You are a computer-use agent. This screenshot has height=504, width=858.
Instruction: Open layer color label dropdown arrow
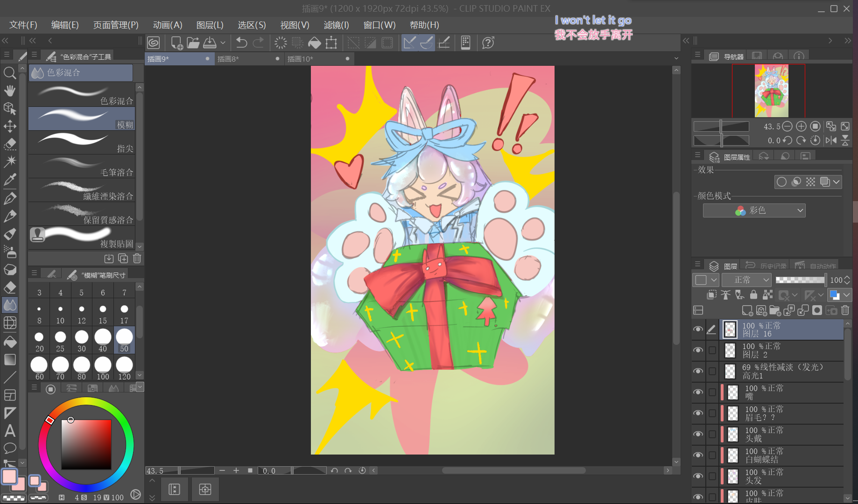click(714, 280)
